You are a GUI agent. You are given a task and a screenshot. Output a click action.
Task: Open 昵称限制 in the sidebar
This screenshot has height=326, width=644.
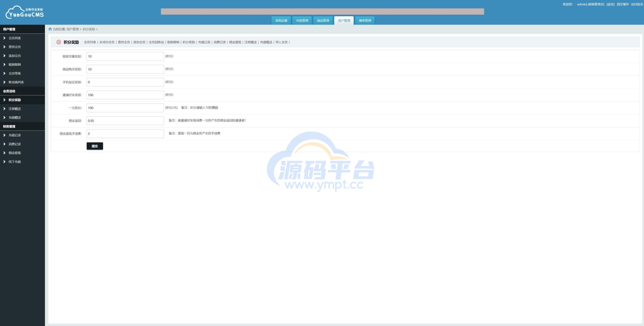pos(15,64)
